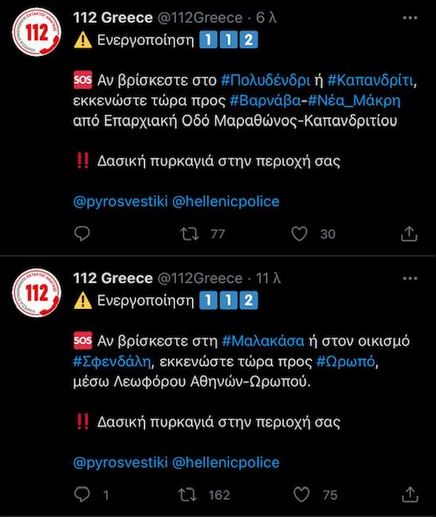Screen dimensions: 436x517
Task: Open hashtag #Νέα_Μάκρη
Action: 354,101
